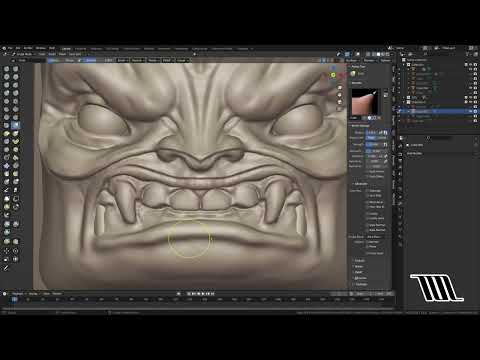
Task: Open the Options header popover
Action: 385,60
